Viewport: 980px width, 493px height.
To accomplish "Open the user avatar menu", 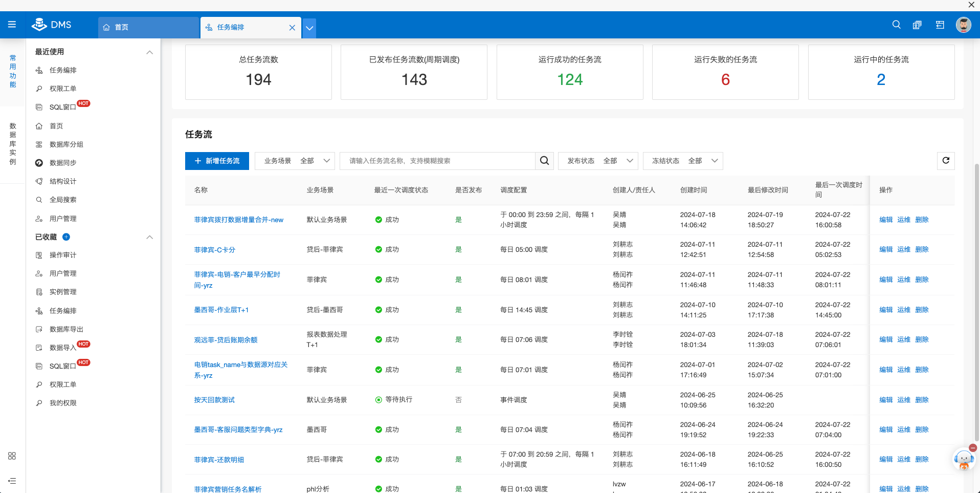I will click(x=964, y=25).
